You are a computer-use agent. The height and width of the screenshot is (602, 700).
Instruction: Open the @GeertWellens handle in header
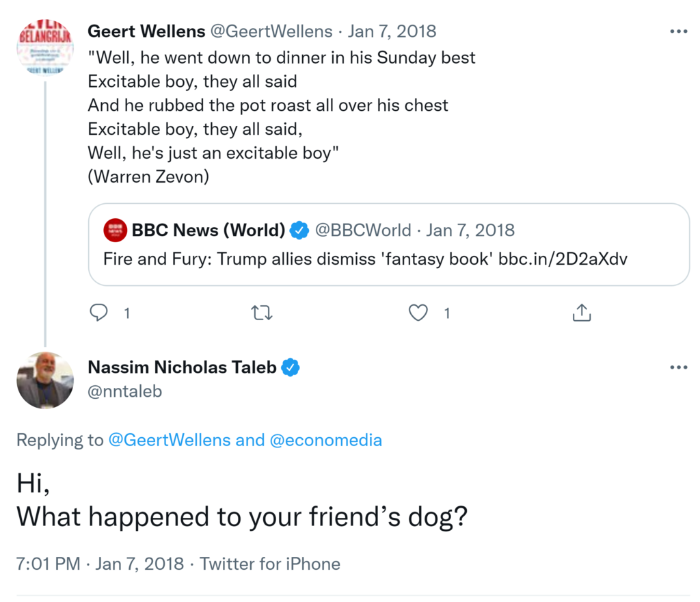pyautogui.click(x=272, y=31)
